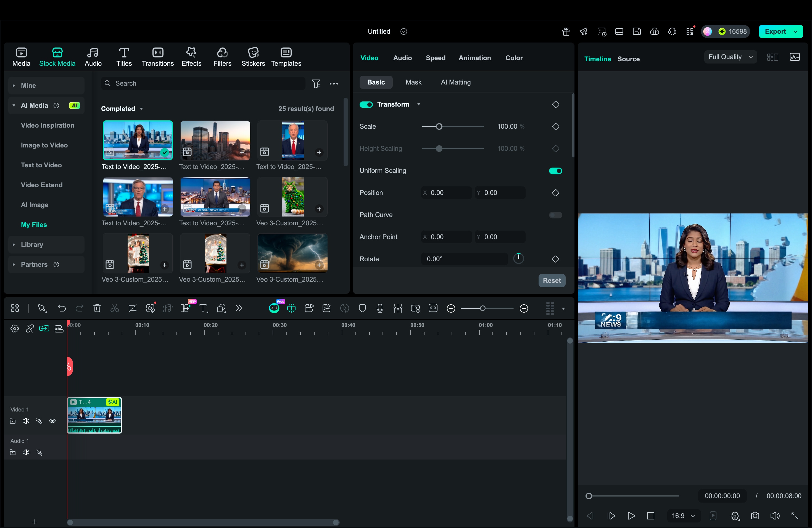Open Stock Media in the media panel
This screenshot has height=528, width=812.
[57, 57]
